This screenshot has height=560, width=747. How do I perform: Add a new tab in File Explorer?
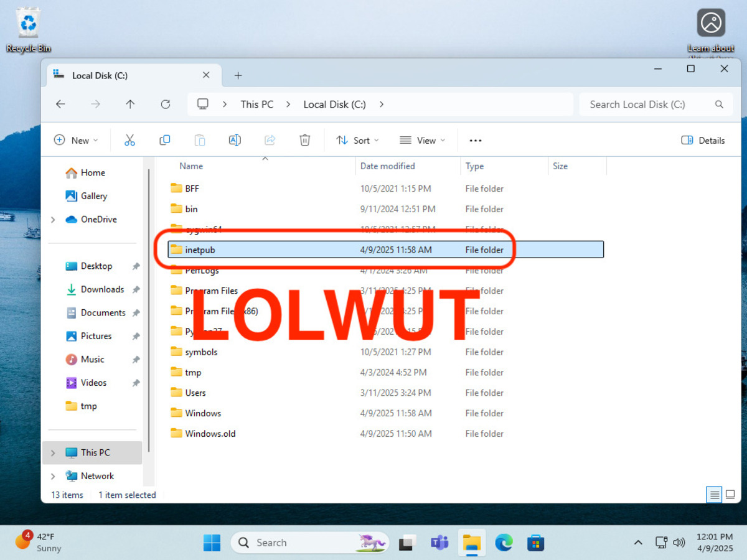[238, 75]
